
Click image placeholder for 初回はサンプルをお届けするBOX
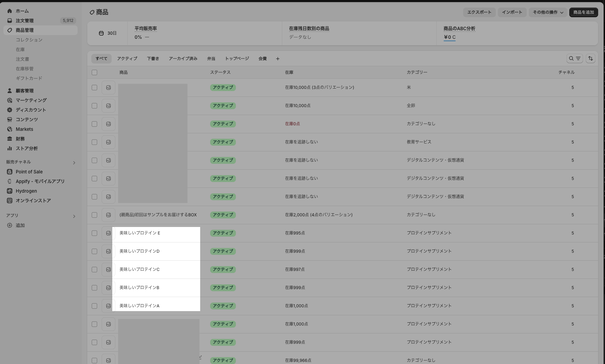click(109, 215)
